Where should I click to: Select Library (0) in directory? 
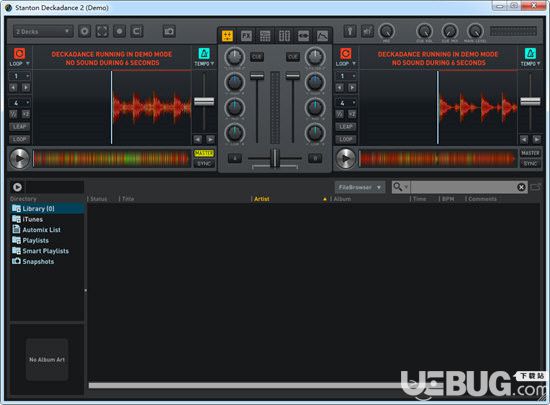[x=47, y=209]
